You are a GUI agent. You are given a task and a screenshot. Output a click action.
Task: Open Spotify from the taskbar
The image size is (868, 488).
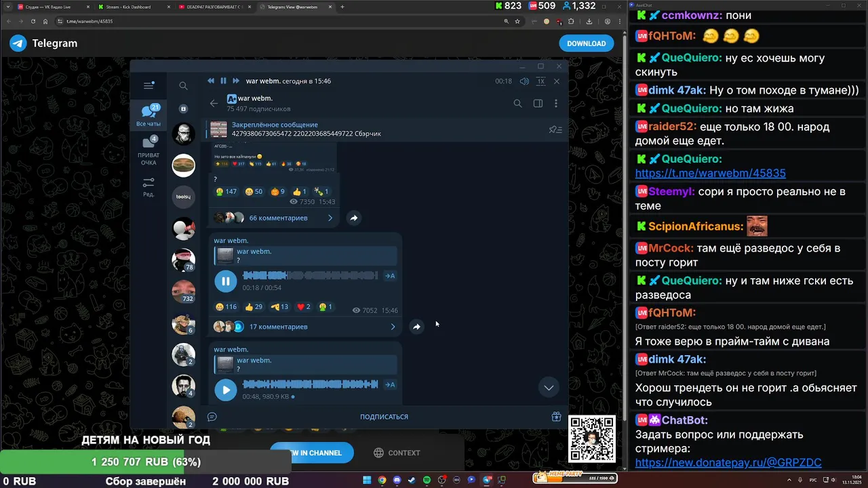[x=427, y=480]
